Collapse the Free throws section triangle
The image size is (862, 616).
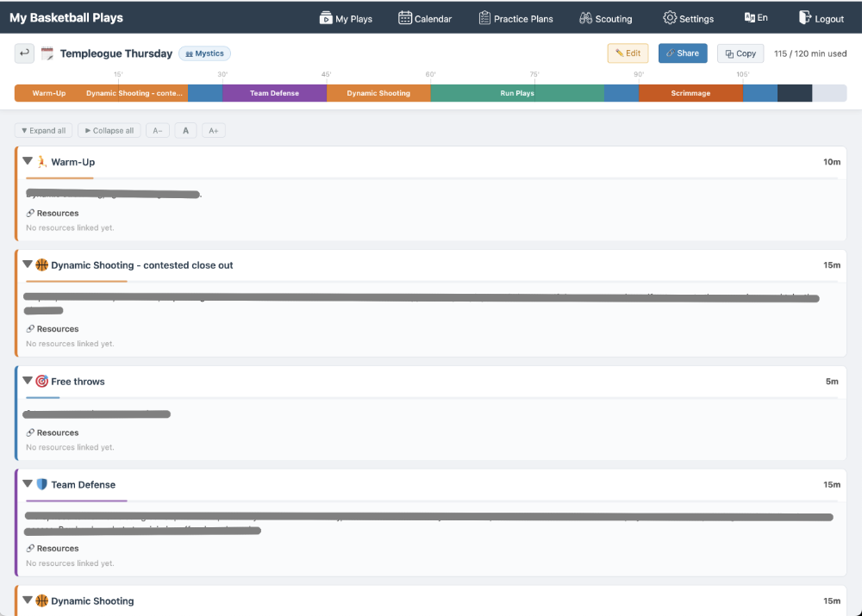(x=28, y=381)
